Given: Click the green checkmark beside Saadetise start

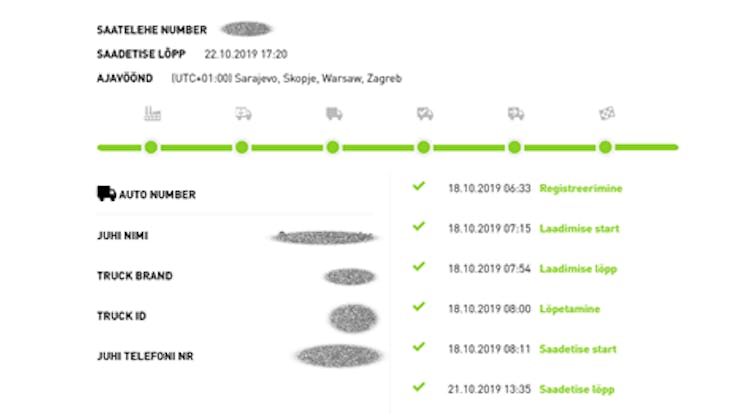Looking at the screenshot, I should (x=419, y=348).
